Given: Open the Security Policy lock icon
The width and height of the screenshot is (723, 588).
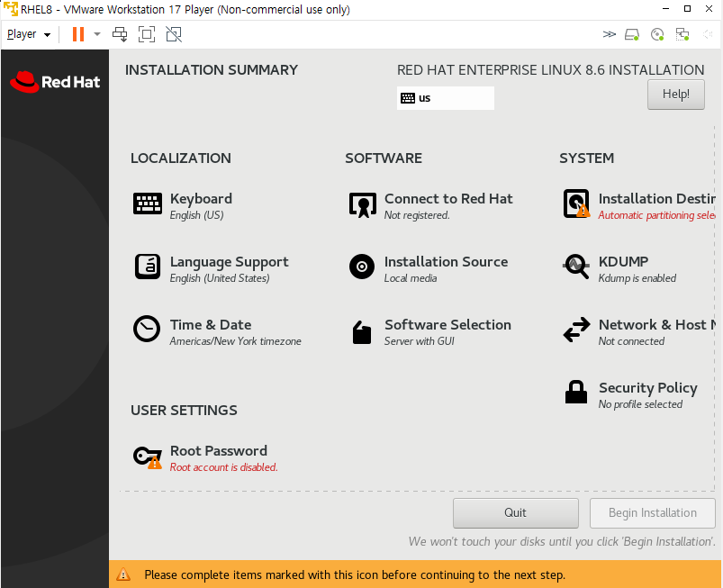Looking at the screenshot, I should coord(576,392).
